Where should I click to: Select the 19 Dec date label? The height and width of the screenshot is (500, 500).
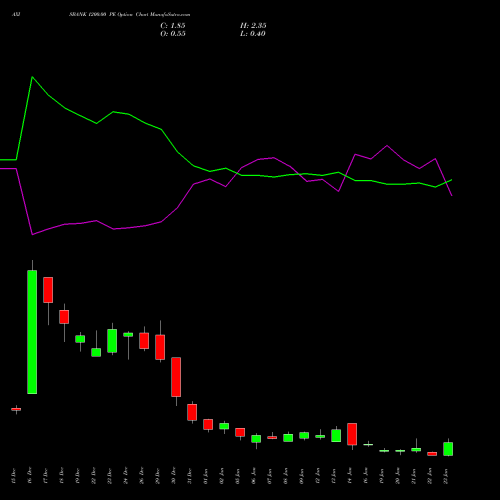pos(78,476)
